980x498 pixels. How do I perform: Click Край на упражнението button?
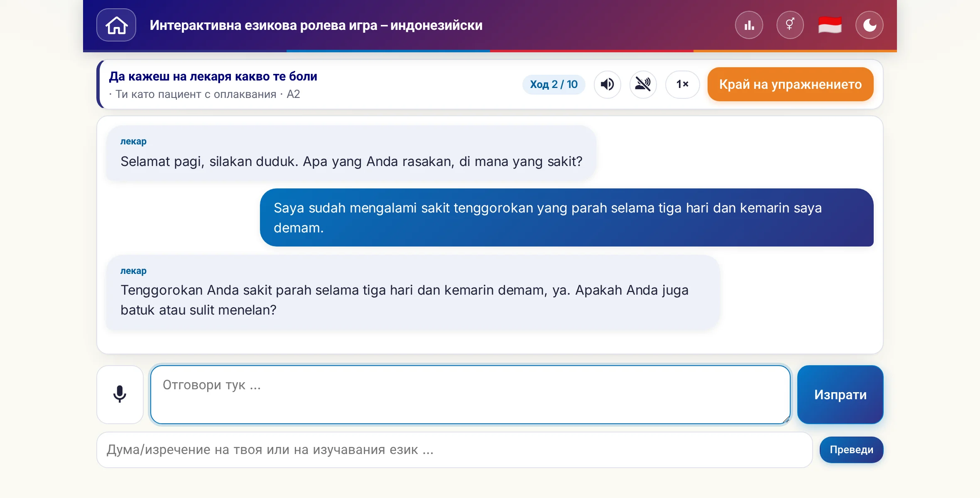[791, 84]
